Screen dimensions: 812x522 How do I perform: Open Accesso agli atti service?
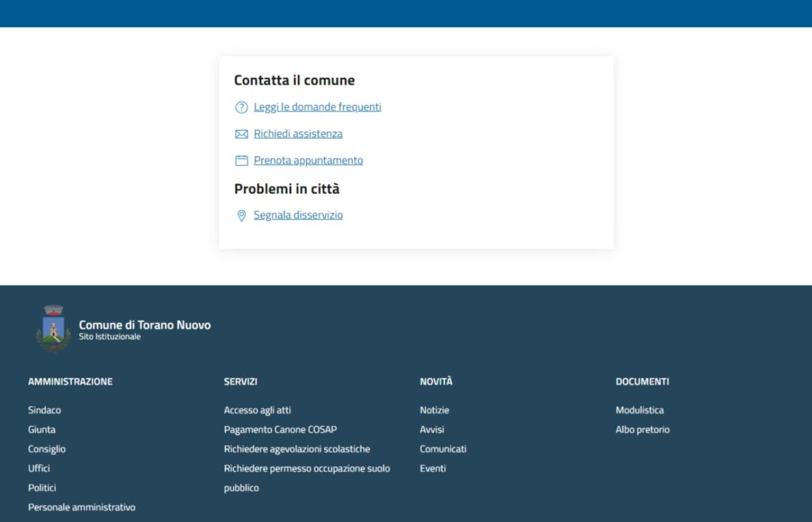[x=258, y=410]
